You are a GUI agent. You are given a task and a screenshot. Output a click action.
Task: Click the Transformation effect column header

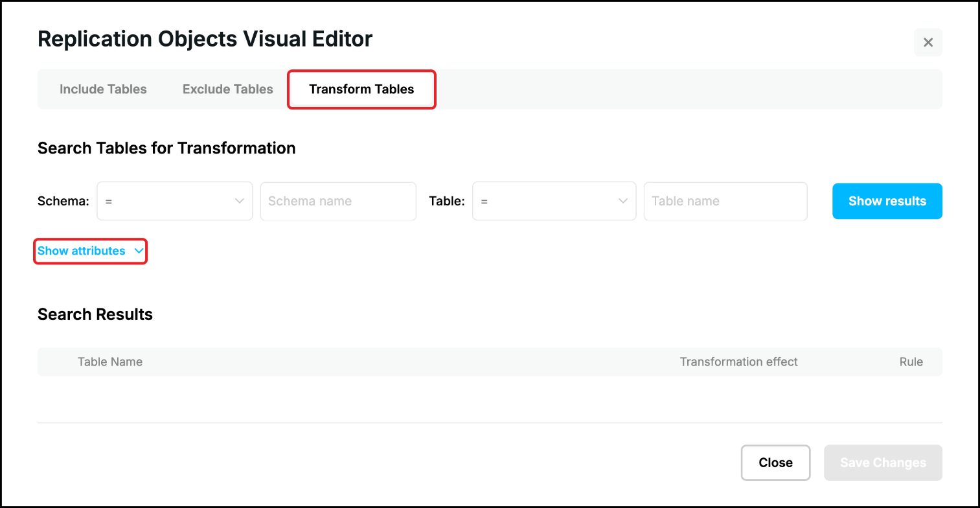pyautogui.click(x=738, y=362)
